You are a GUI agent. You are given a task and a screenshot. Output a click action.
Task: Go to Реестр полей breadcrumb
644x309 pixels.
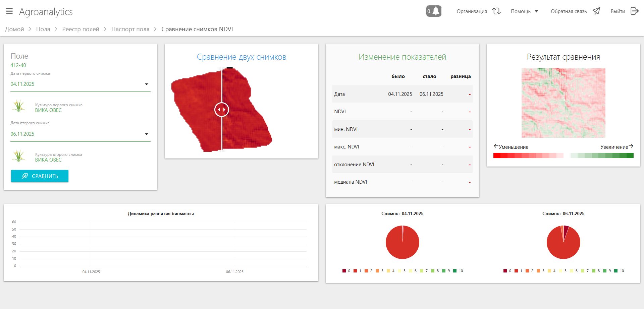coord(80,29)
